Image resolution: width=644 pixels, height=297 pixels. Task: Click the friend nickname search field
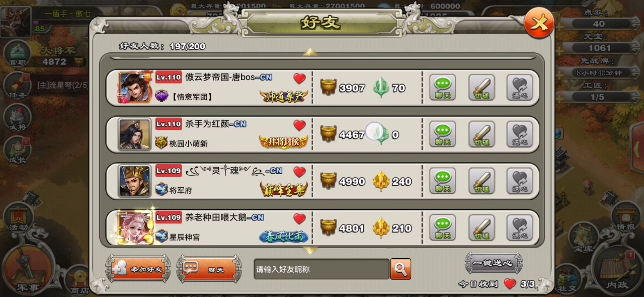321,269
